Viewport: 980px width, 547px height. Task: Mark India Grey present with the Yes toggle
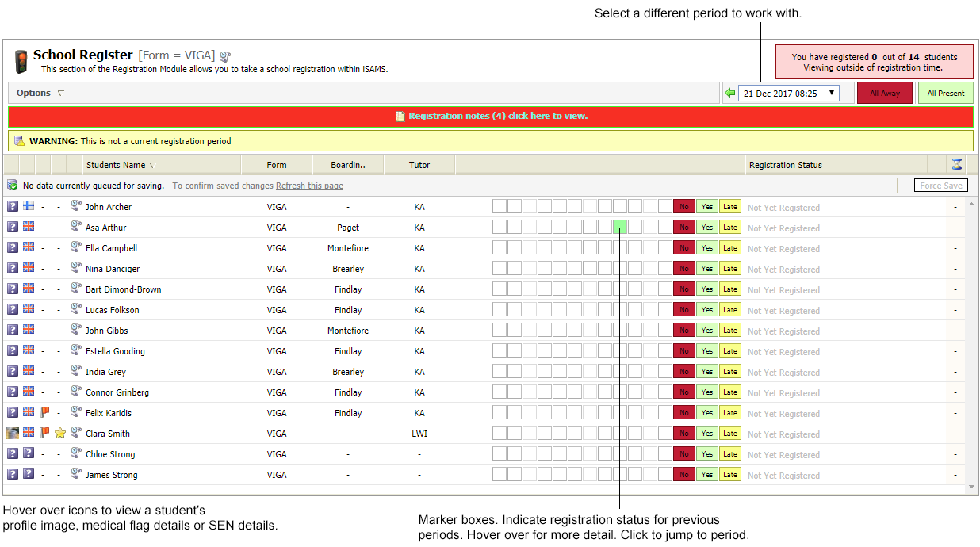(x=706, y=371)
